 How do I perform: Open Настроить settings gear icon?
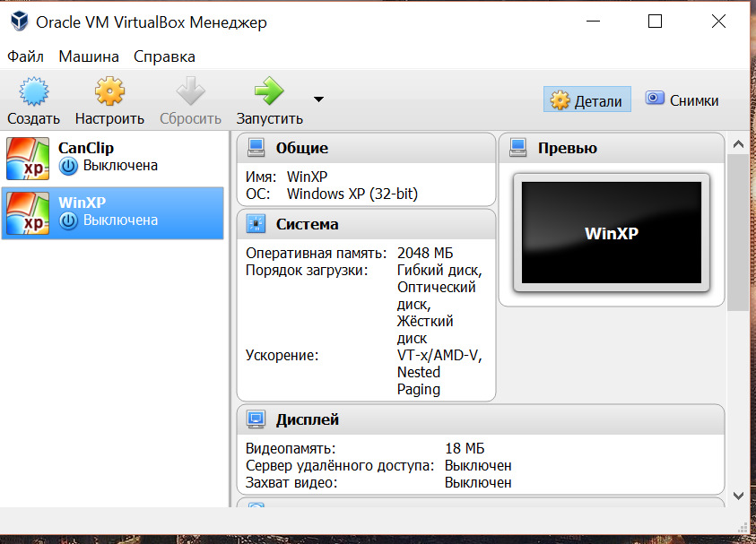pos(109,91)
